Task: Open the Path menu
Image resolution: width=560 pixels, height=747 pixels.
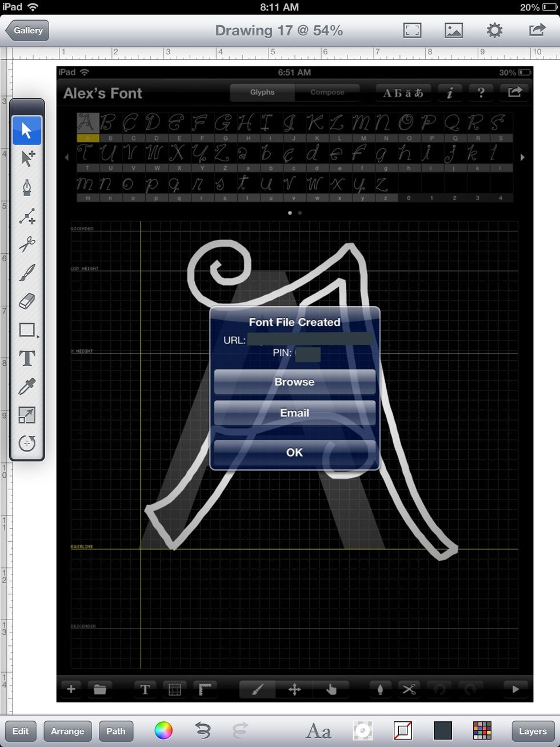Action: pos(116,731)
